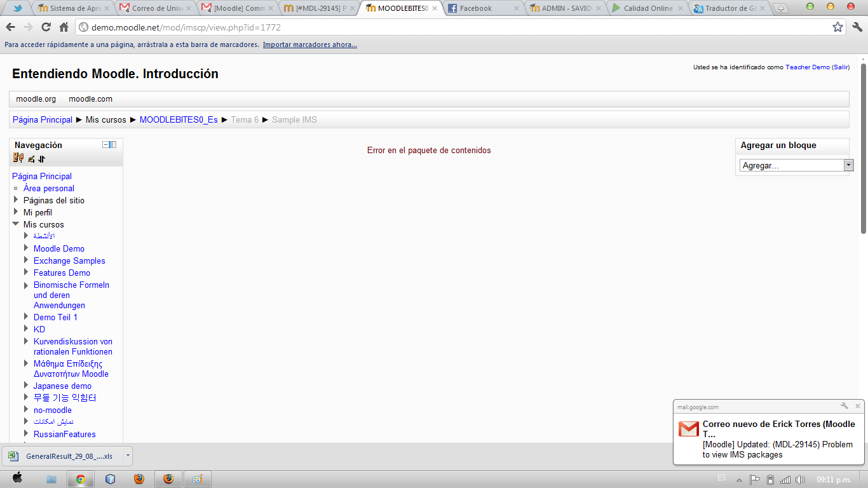The width and height of the screenshot is (868, 488).
Task: Go to Página Principal in breadcrumb
Action: [x=43, y=119]
